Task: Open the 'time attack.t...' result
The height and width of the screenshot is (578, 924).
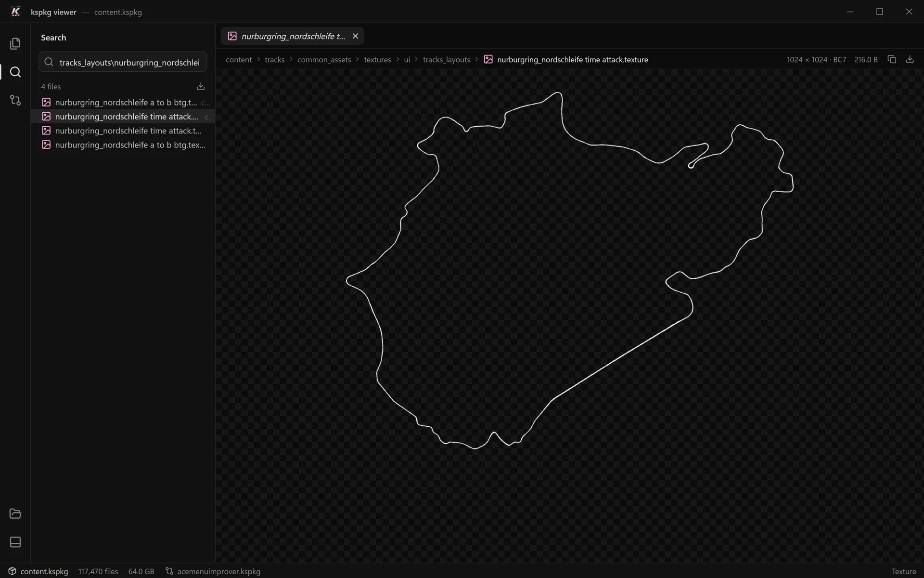Action: [x=123, y=131]
